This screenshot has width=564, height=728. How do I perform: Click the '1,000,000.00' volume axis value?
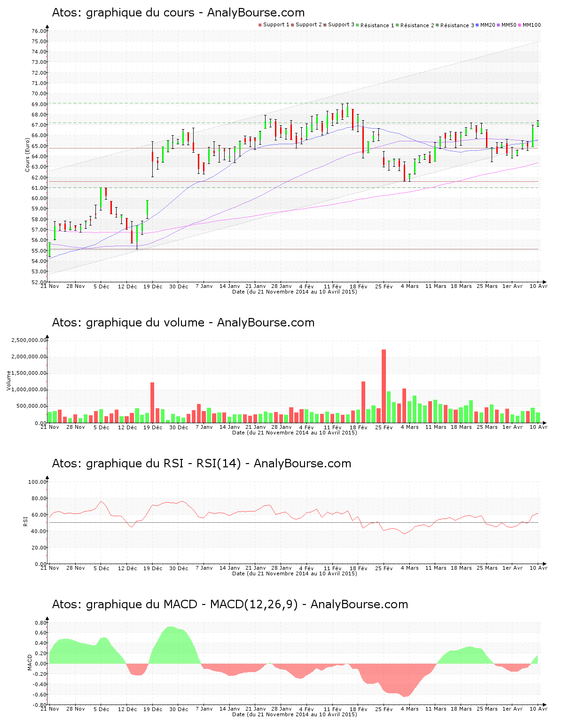29,390
